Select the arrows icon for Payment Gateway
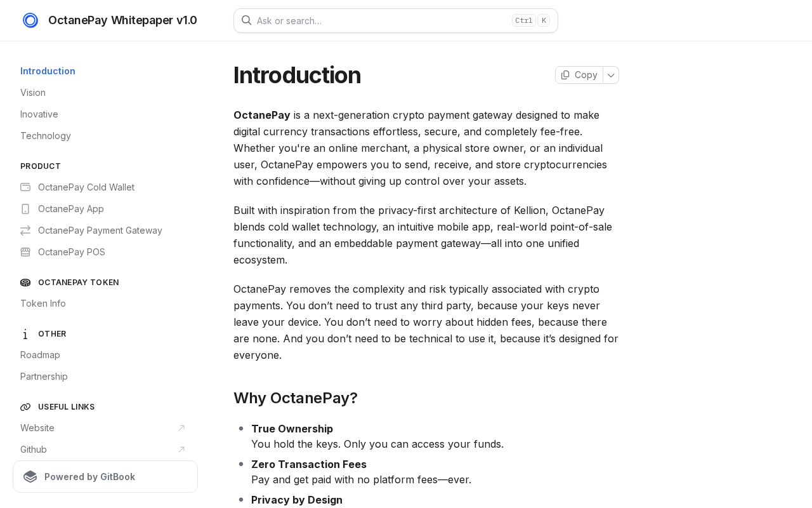This screenshot has width=812, height=508. (x=25, y=230)
